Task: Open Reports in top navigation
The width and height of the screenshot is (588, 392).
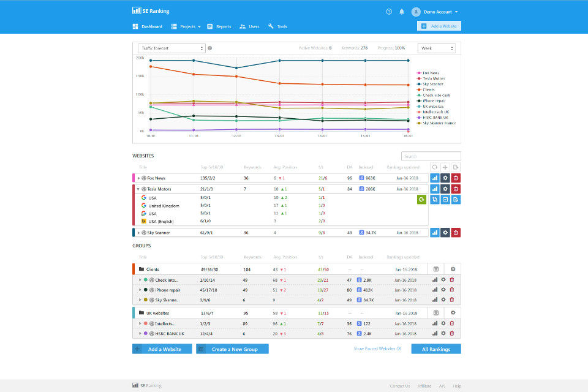Action: (219, 26)
